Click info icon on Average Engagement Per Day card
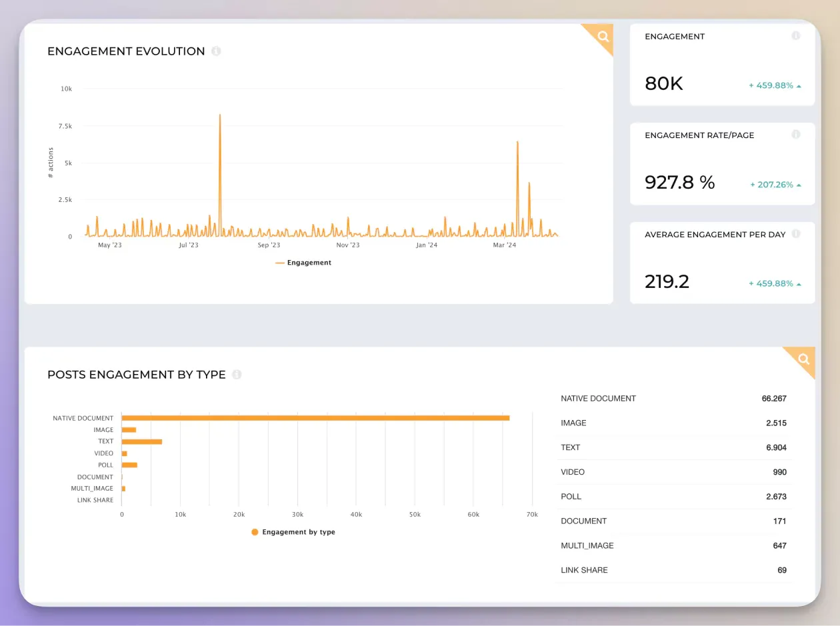This screenshot has width=840, height=626. point(795,234)
